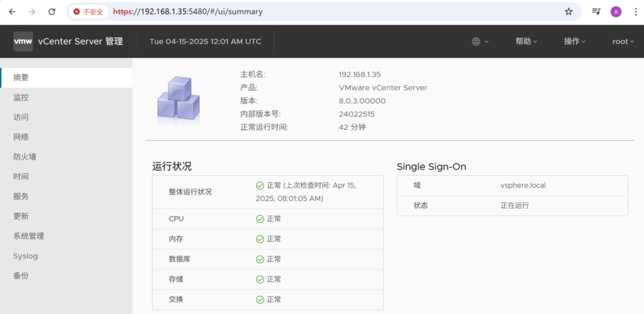Open 服务 in the sidebar
The image size is (644, 314).
tap(66, 197)
